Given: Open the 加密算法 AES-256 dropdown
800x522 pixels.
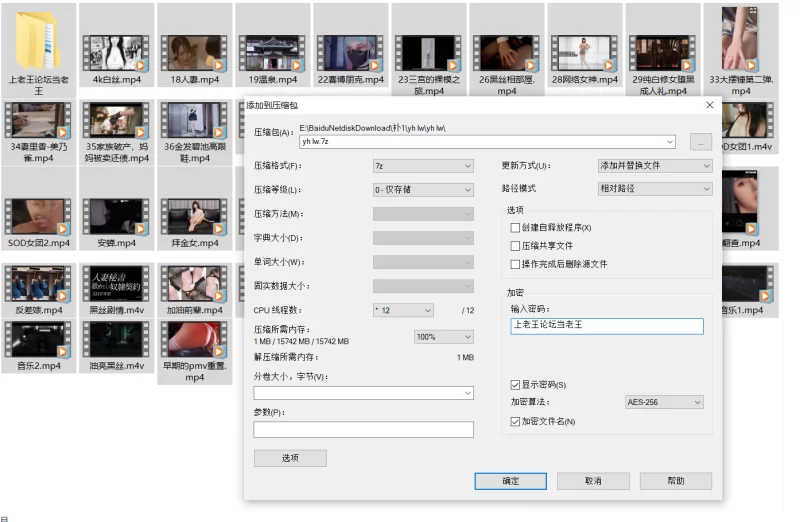Looking at the screenshot, I should [x=665, y=402].
